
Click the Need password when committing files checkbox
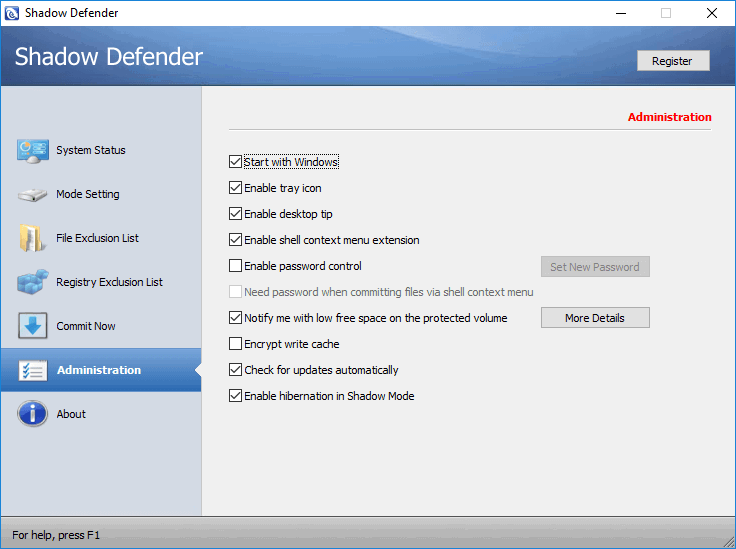(235, 292)
